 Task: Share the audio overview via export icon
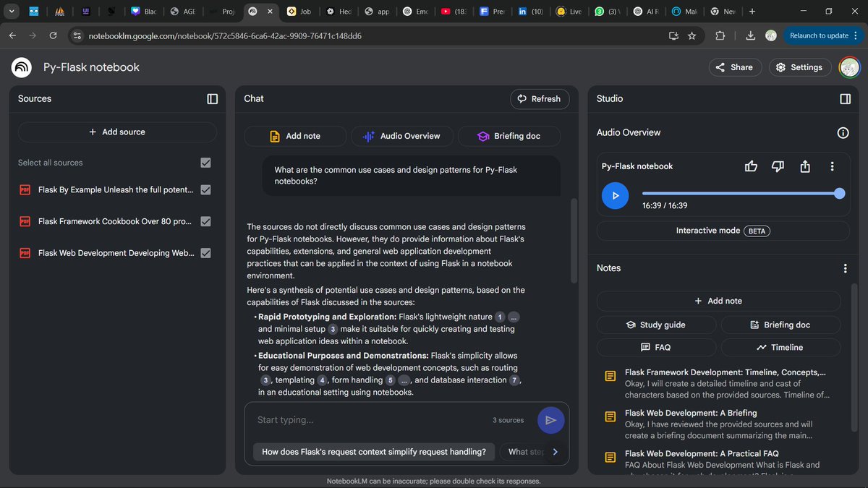coord(805,166)
